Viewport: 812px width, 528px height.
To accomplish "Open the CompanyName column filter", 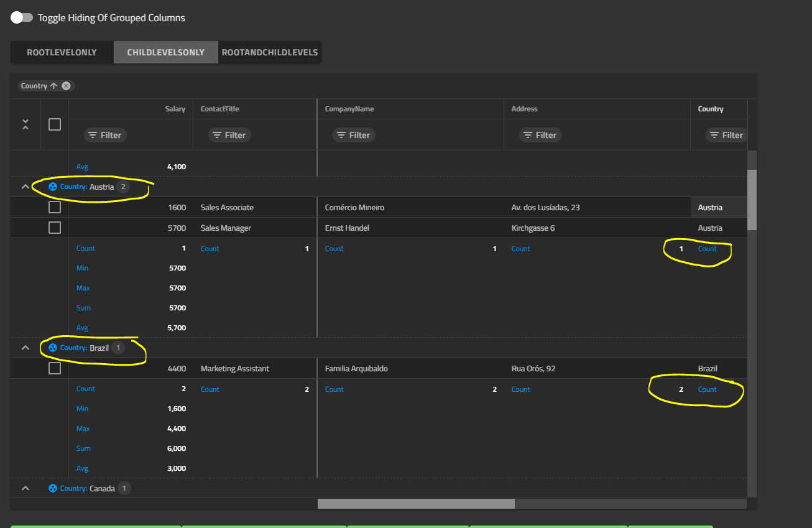I will 353,134.
